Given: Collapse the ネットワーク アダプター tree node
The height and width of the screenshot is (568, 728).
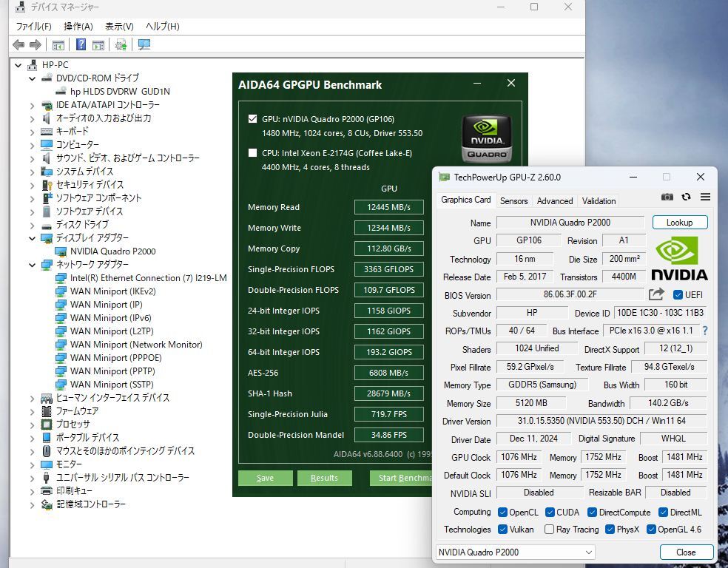Looking at the screenshot, I should click(x=33, y=265).
